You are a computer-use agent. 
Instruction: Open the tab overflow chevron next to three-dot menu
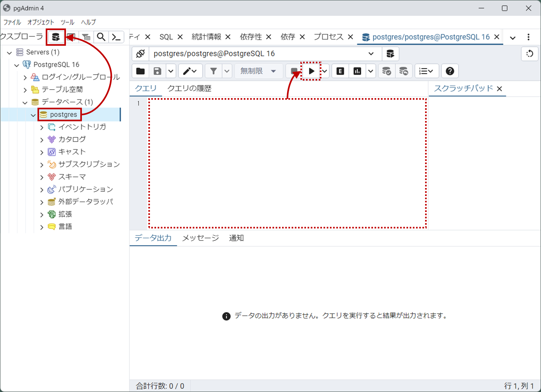[x=513, y=37]
